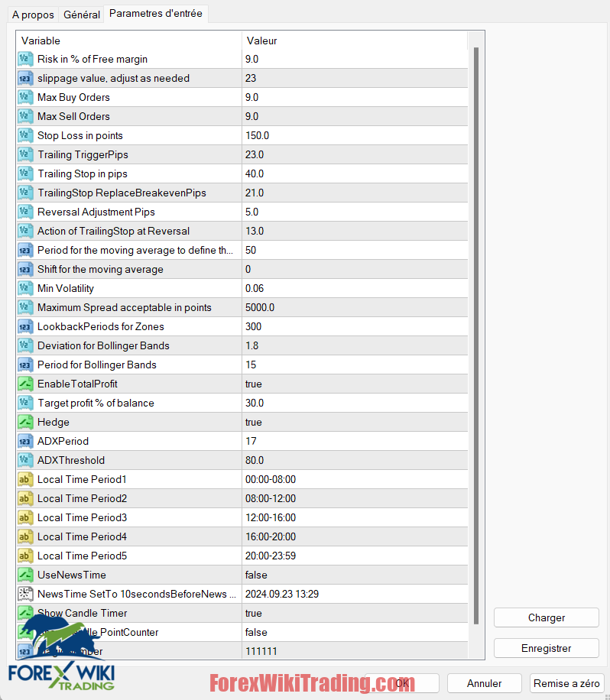Click the icon beside Stop Loss in points
Viewport: 610px width, 700px height.
pyautogui.click(x=25, y=135)
